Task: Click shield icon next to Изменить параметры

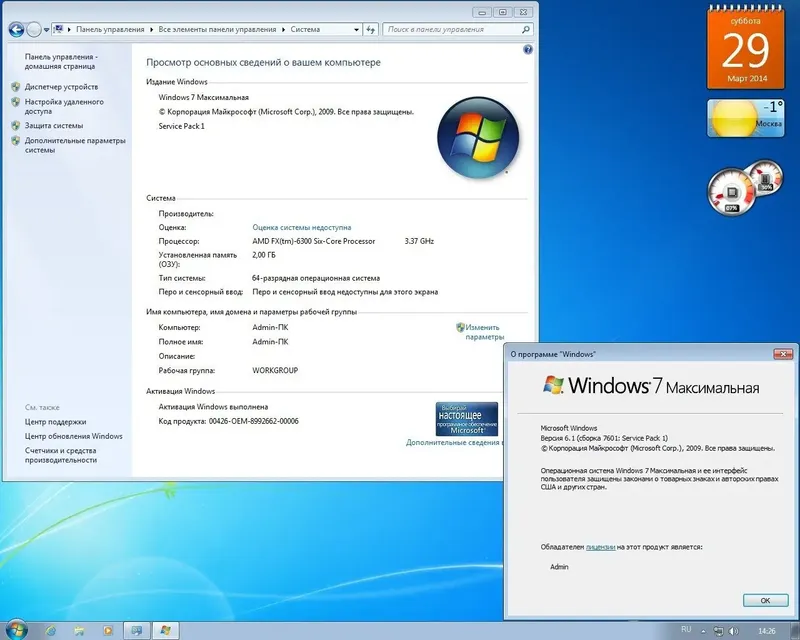Action: (460, 327)
